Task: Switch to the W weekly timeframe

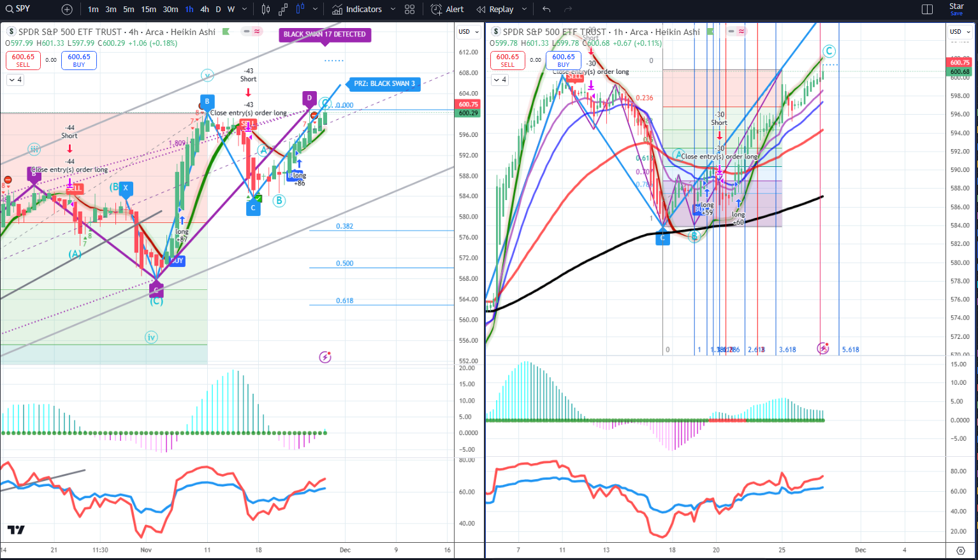Action: coord(231,10)
